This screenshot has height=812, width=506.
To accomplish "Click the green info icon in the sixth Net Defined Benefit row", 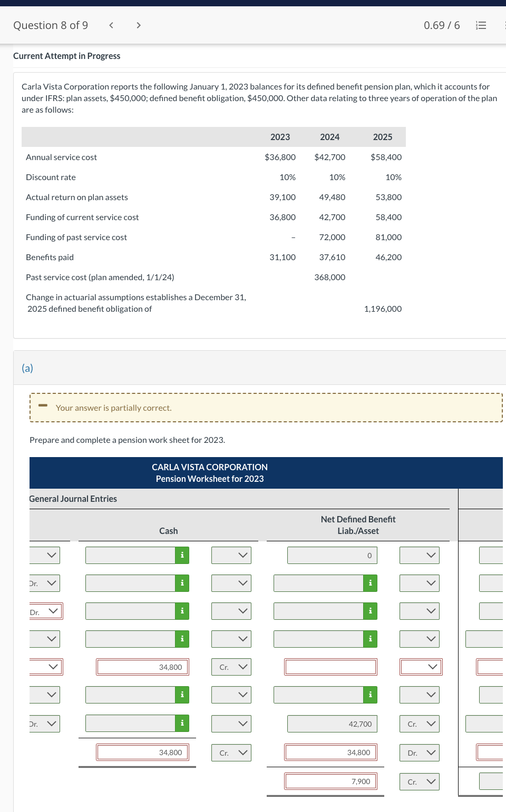I will [369, 695].
